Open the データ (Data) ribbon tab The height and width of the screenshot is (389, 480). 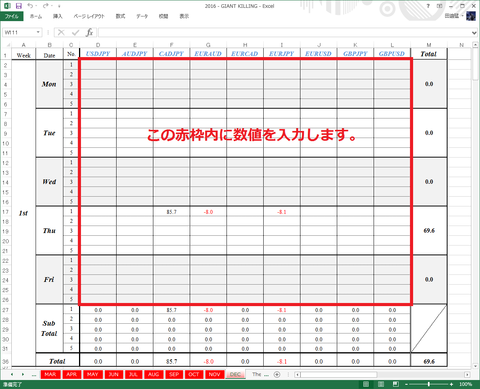click(x=142, y=16)
